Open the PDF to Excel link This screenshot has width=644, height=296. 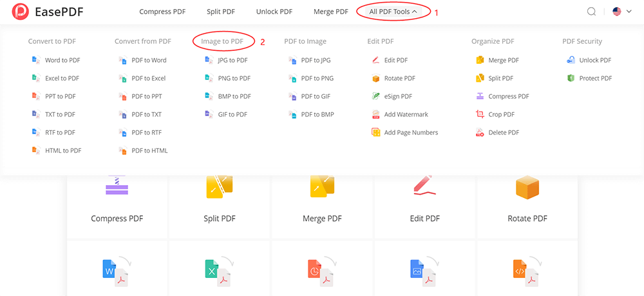[x=148, y=78]
